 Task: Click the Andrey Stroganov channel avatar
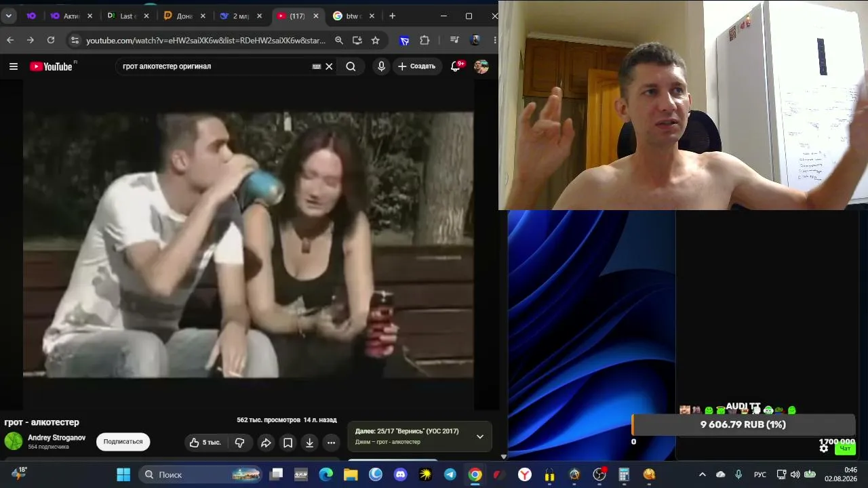point(14,441)
